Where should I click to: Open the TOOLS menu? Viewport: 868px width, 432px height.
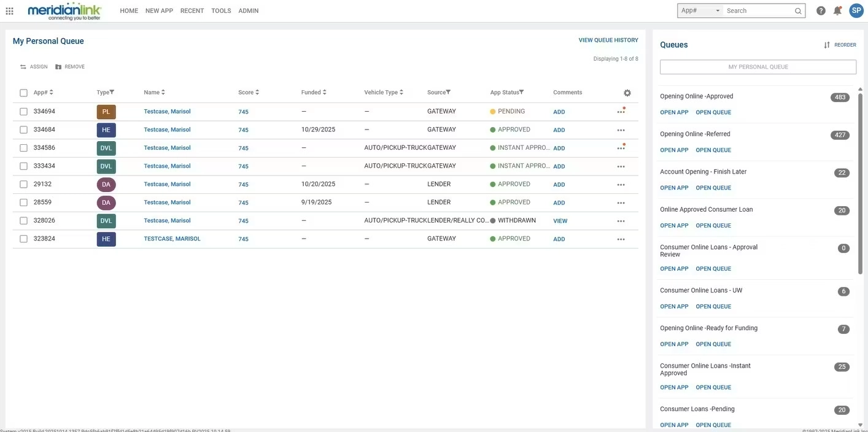(x=221, y=11)
